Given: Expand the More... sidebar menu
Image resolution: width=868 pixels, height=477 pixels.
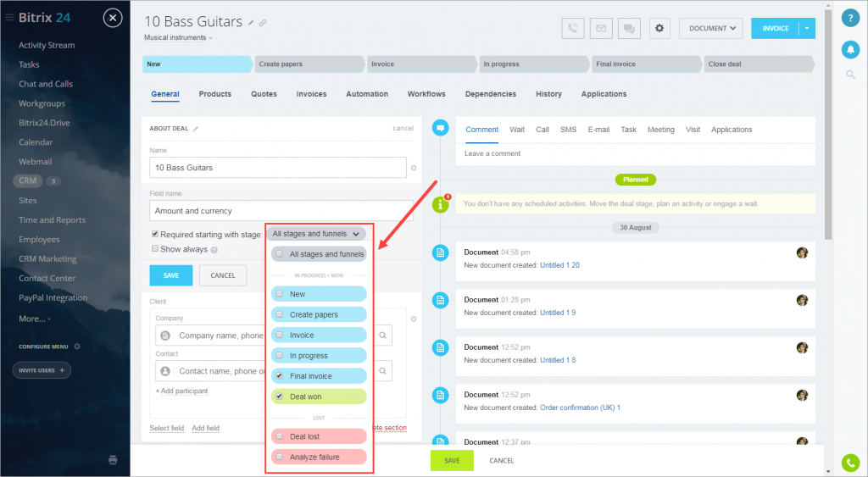Looking at the screenshot, I should pos(34,319).
